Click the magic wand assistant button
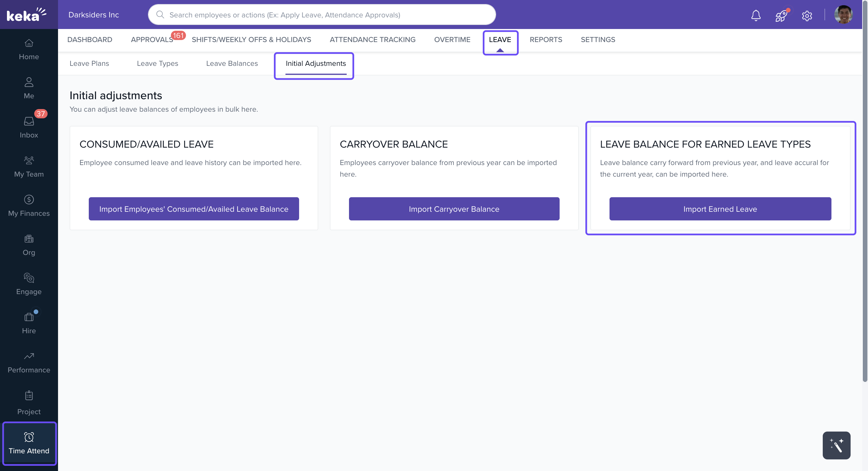Viewport: 868px width, 471px height. tap(836, 445)
